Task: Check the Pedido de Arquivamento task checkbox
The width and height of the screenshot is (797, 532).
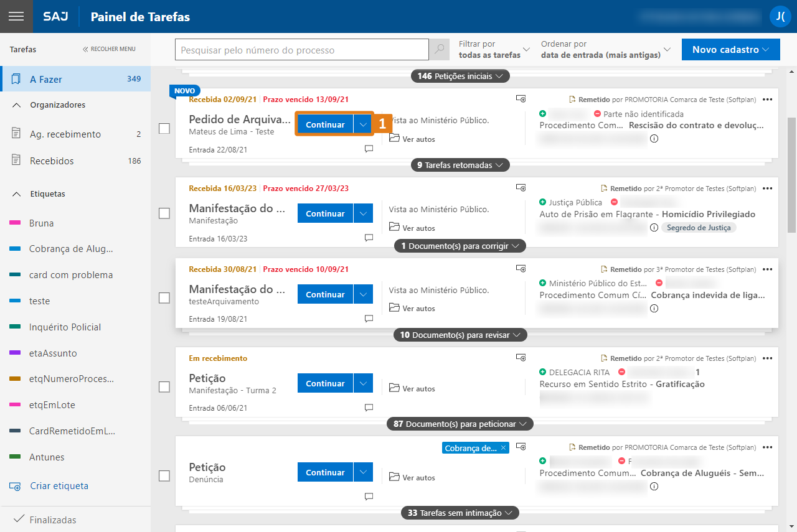Action: pos(164,129)
